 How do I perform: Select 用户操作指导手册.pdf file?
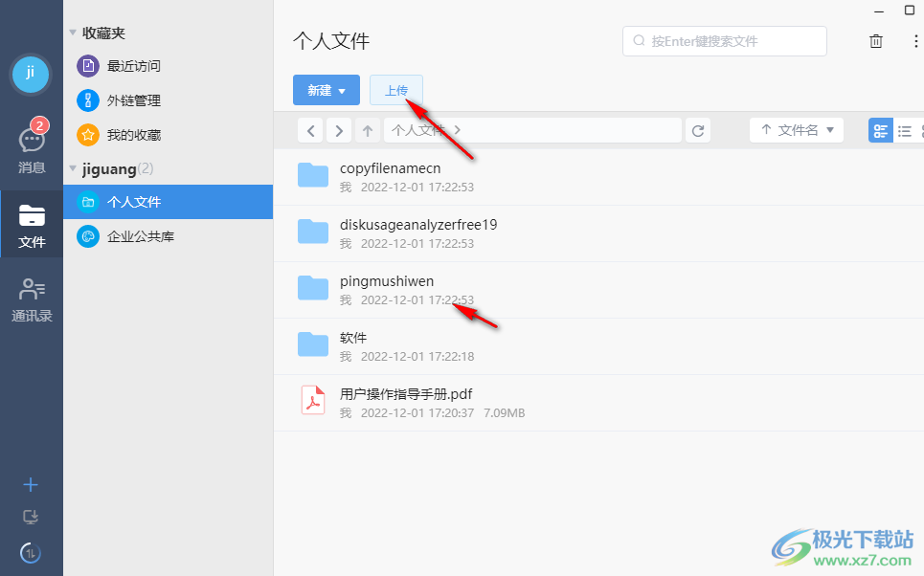[x=598, y=404]
